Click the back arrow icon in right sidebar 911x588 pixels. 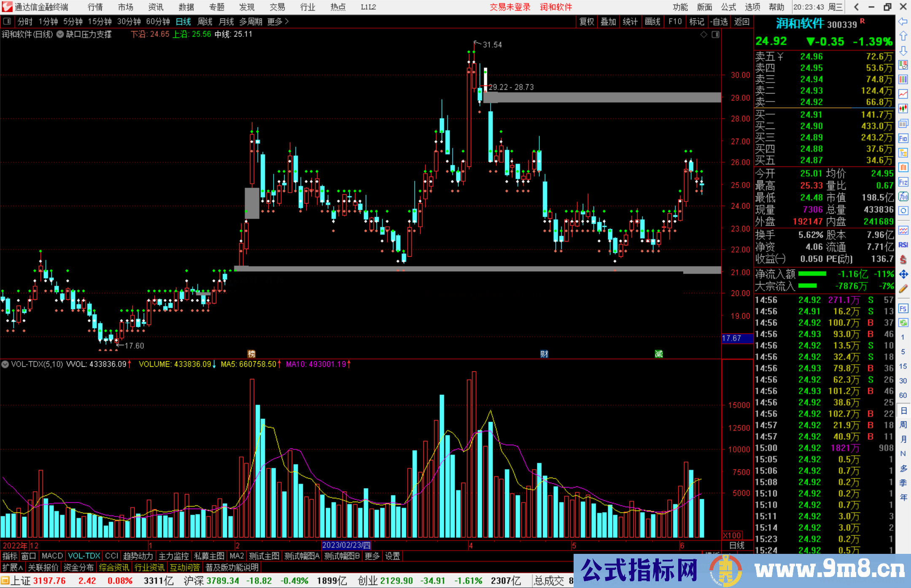point(903,21)
